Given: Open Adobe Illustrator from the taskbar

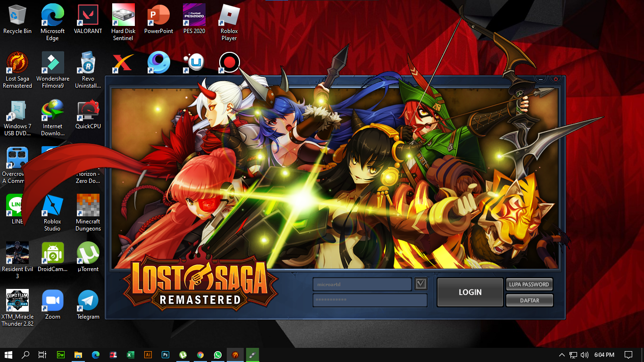Looking at the screenshot, I should point(148,355).
